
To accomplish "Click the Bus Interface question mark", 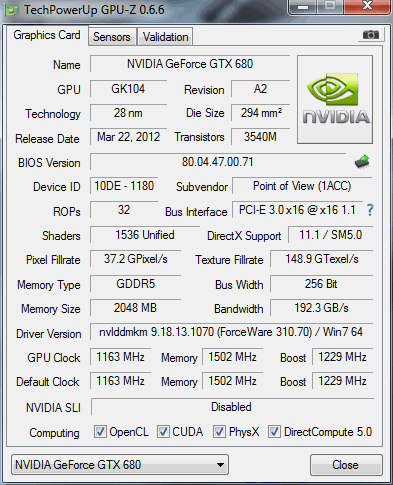I will point(370,210).
